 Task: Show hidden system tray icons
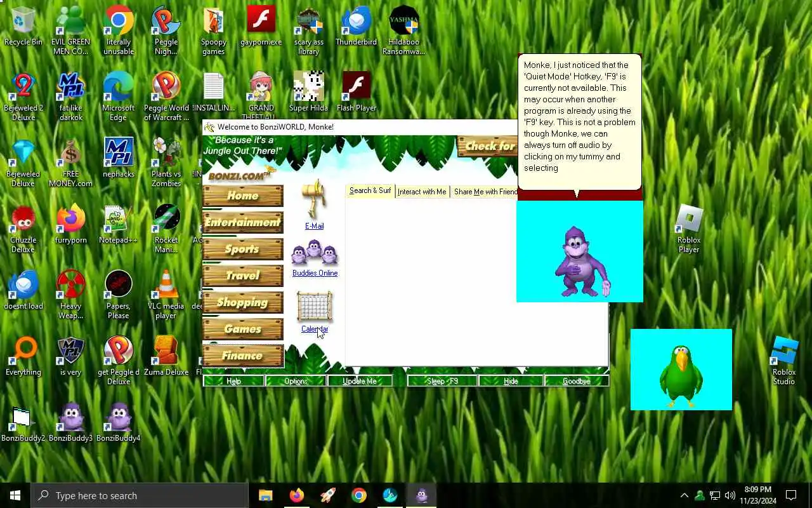coord(684,495)
